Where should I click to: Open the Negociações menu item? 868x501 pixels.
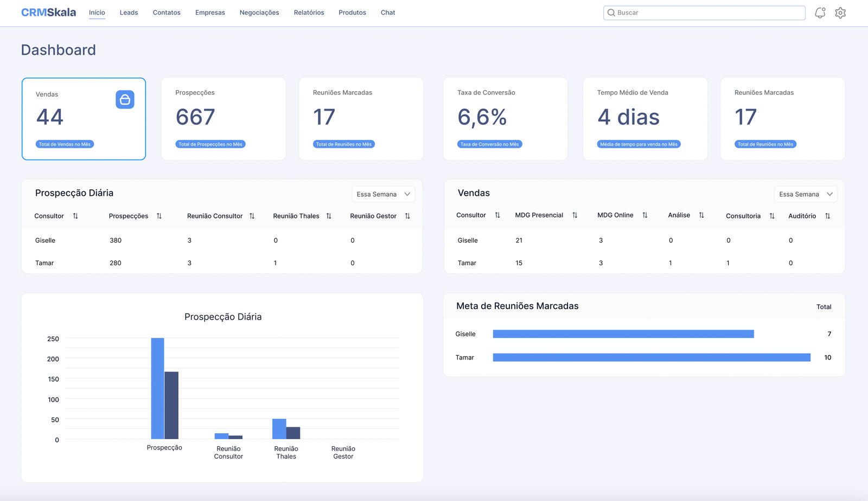pos(259,12)
